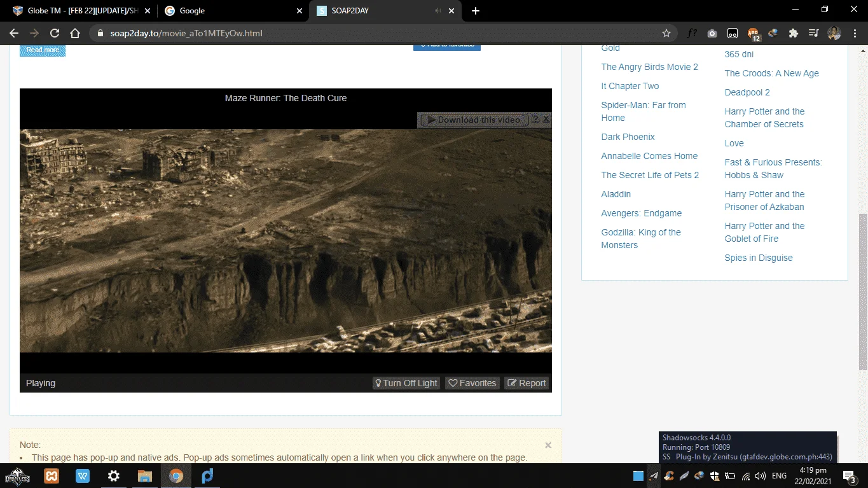
Task: Open Windows Security shield tray icon
Action: click(x=715, y=476)
